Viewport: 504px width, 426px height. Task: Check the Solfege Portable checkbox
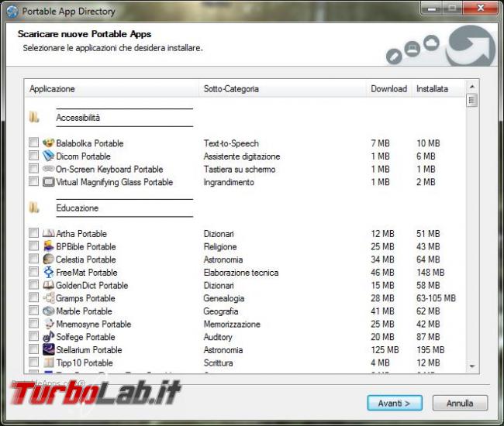click(33, 336)
